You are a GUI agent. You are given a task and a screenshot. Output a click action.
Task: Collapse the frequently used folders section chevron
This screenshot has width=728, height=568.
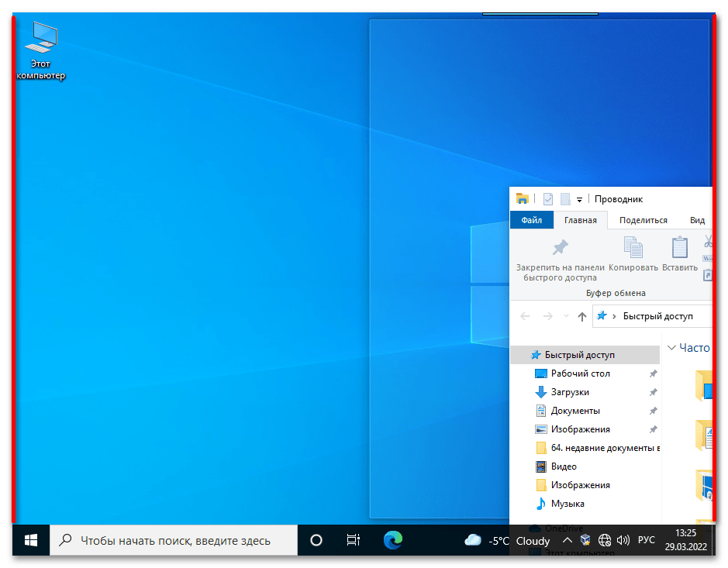pyautogui.click(x=671, y=349)
